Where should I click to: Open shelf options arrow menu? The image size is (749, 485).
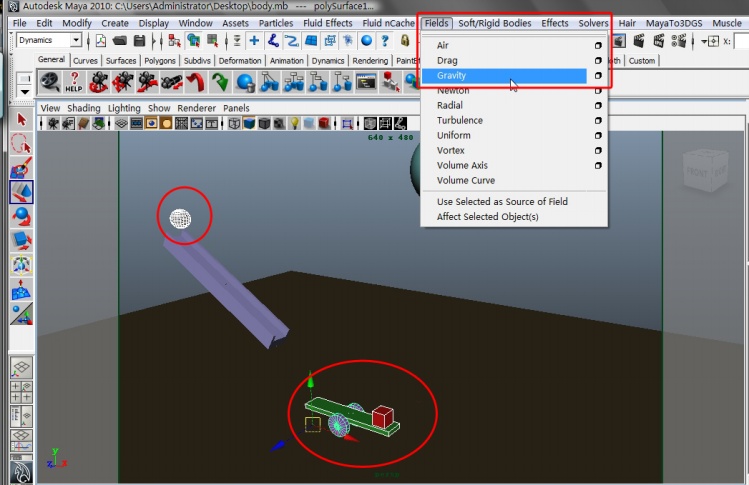coord(25,91)
